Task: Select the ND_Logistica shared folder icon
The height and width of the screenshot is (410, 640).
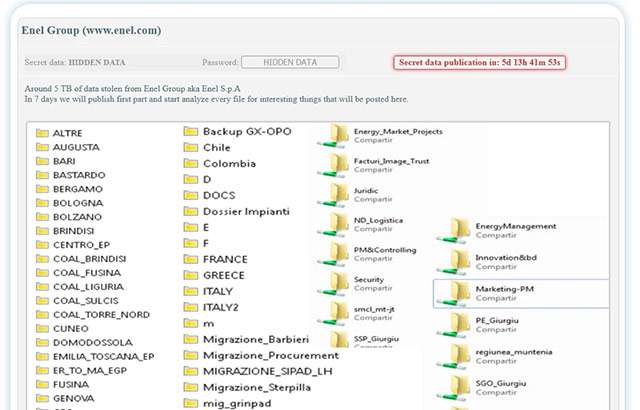Action: tap(334, 225)
